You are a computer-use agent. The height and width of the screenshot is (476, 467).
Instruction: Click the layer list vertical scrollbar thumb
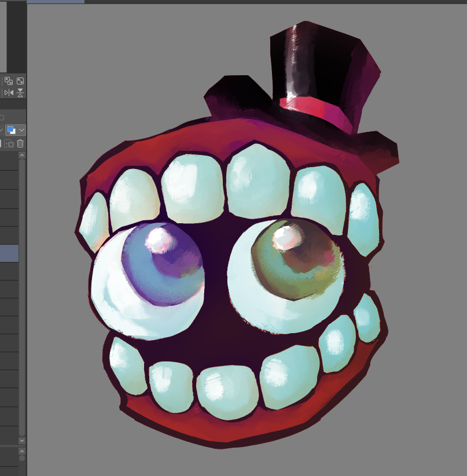tap(22, 297)
